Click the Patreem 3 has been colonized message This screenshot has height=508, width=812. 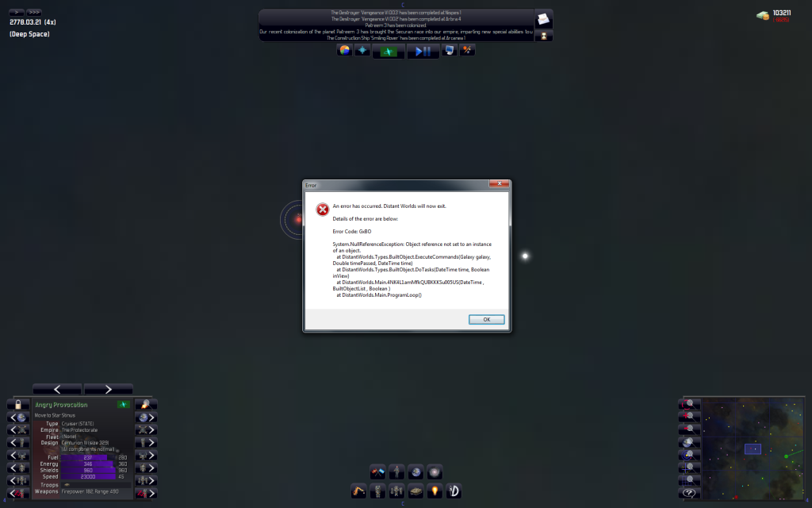tap(396, 25)
